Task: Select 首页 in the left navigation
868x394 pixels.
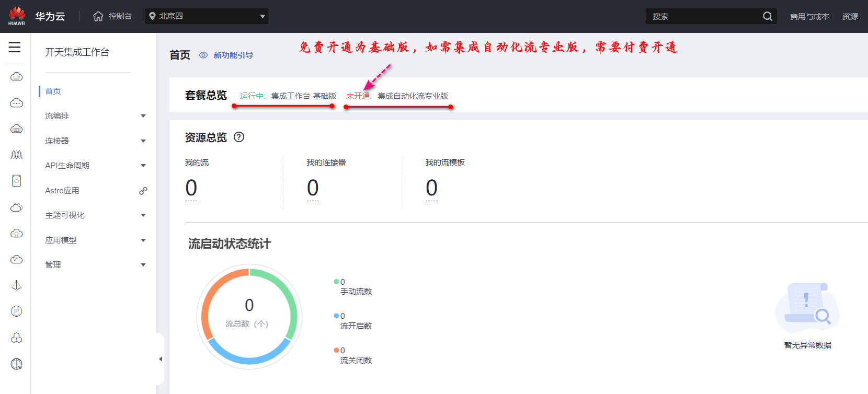Action: (x=53, y=91)
